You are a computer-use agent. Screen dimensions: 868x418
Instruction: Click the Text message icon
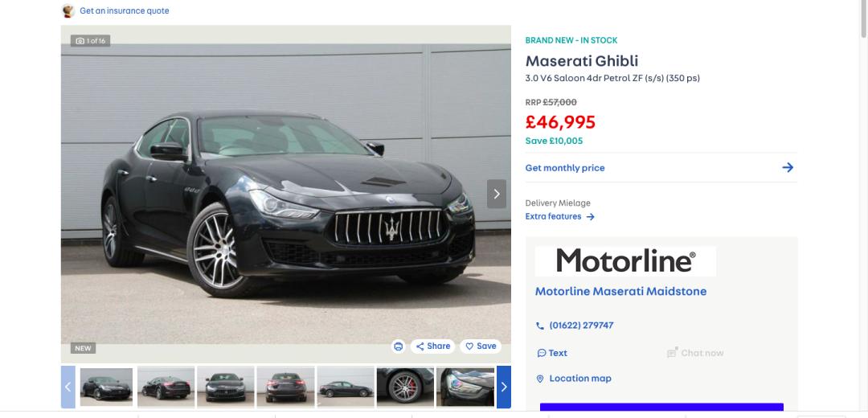click(x=542, y=353)
